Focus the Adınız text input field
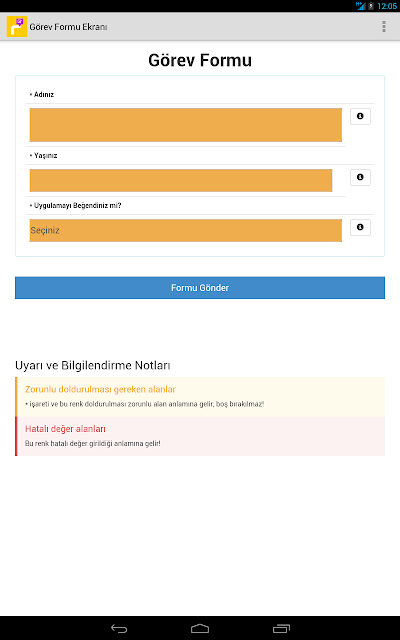This screenshot has width=400, height=640. 186,125
